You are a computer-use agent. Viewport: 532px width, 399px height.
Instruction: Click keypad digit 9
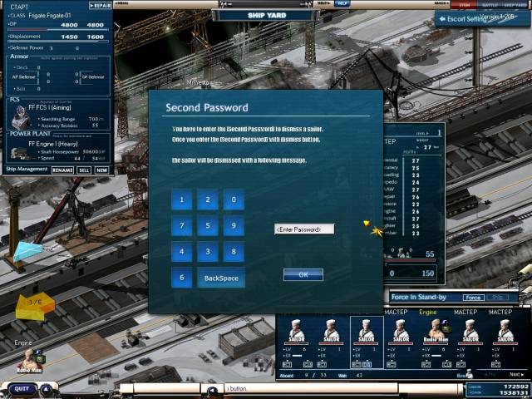coord(234,225)
